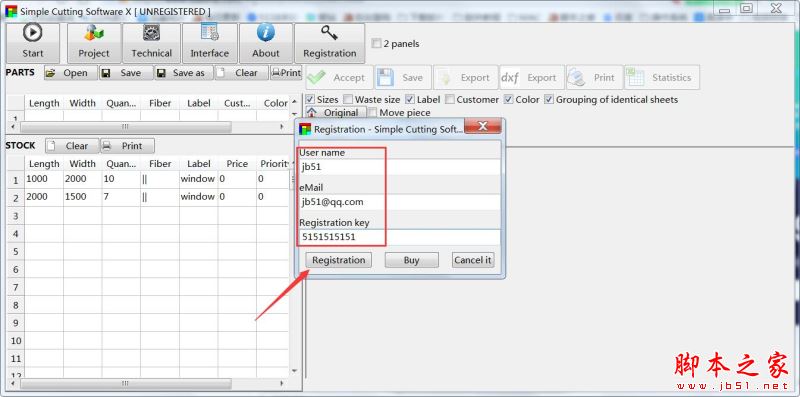
Task: Select the stock cell with length 1000
Action: (x=44, y=179)
